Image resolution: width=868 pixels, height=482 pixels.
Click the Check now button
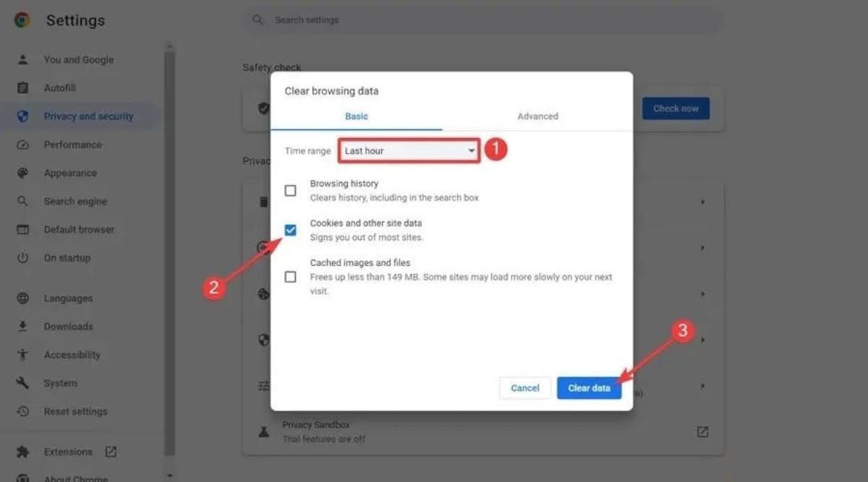coord(676,108)
